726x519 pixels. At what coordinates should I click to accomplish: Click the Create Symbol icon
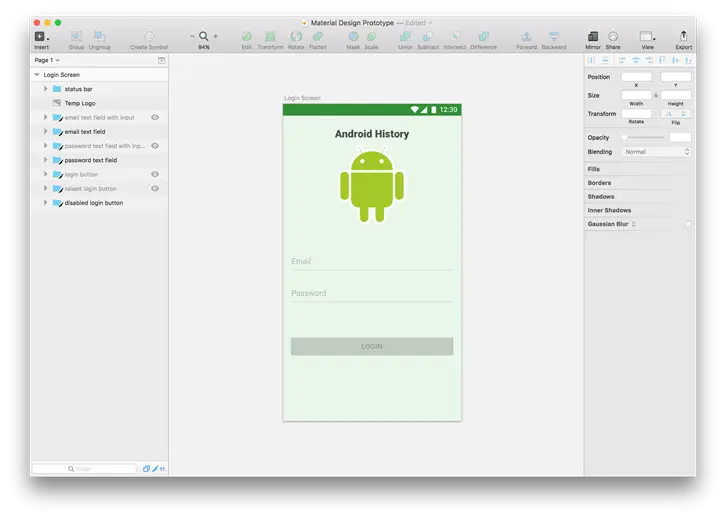click(x=149, y=36)
